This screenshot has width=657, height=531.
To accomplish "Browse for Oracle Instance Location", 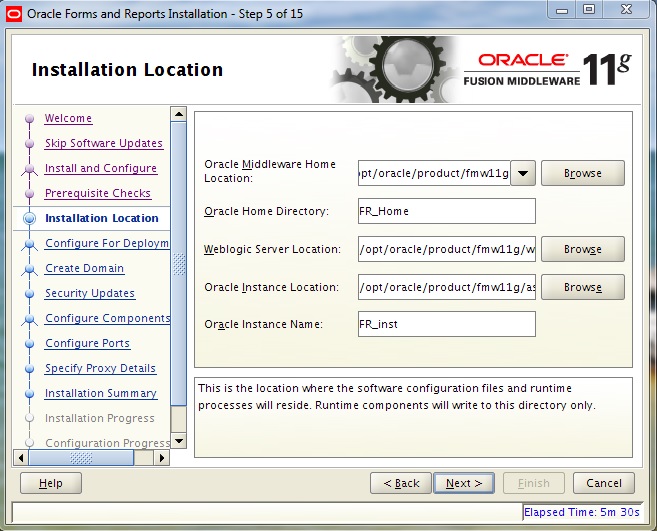I will pos(582,287).
